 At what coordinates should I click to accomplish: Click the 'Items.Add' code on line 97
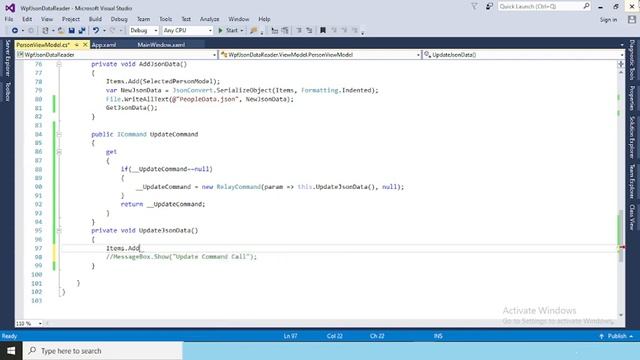(123, 248)
